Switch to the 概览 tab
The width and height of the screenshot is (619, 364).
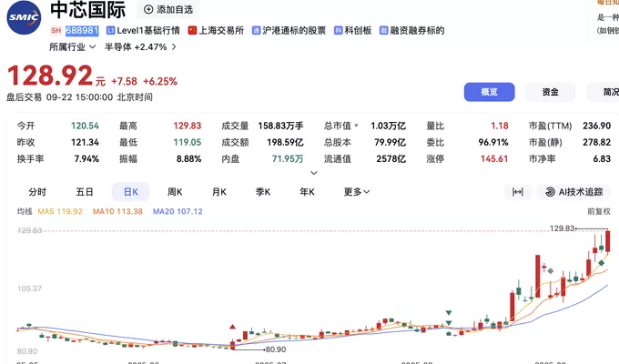coord(489,92)
